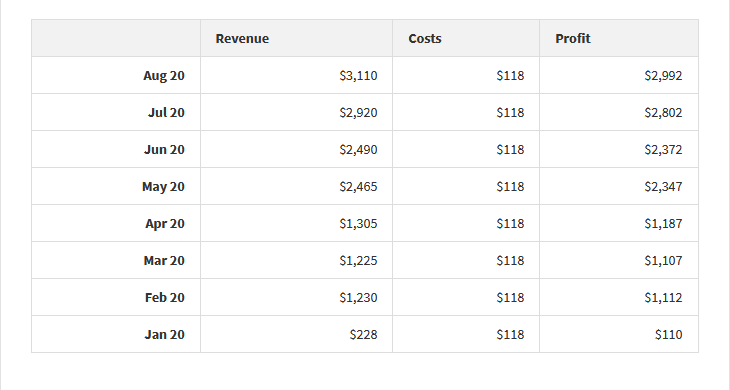The height and width of the screenshot is (390, 730).
Task: Select the Apr 20 row label
Action: pos(165,223)
